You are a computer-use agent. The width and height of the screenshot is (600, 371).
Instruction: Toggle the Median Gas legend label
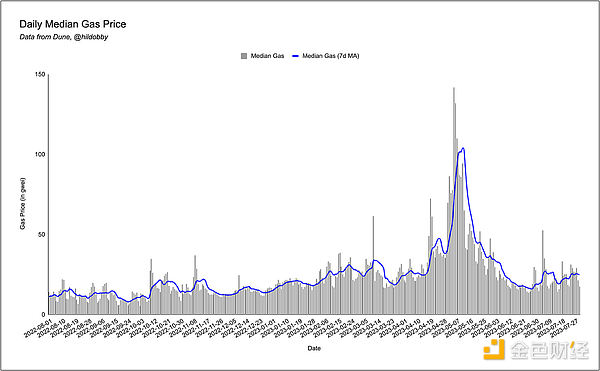267,56
